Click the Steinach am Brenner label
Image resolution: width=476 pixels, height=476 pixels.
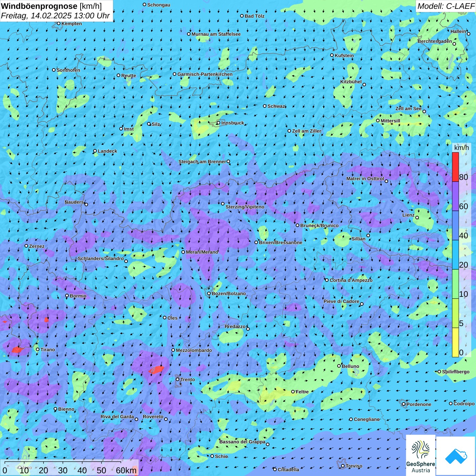point(202,161)
